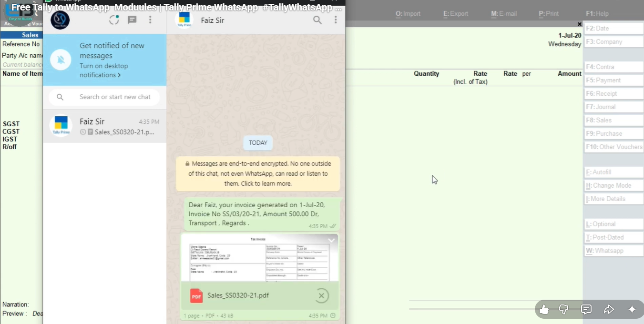This screenshot has height=324, width=644.
Task: Click the WhatsApp profile avatar
Action: (60, 20)
